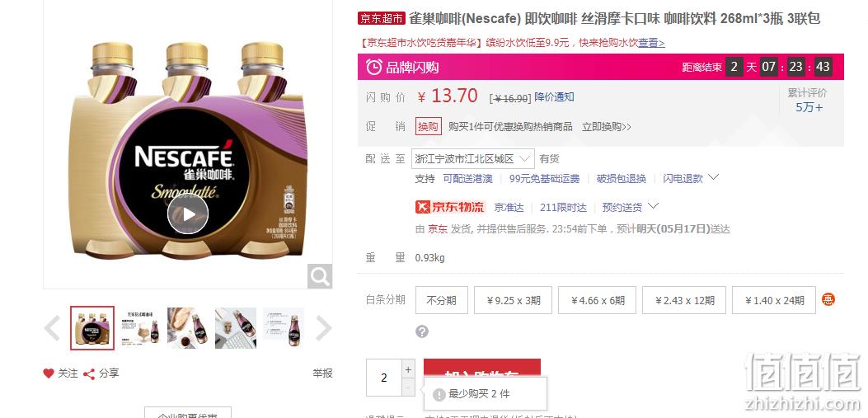This screenshot has height=418, width=868.
Task: Click the quantity input field
Action: [383, 378]
